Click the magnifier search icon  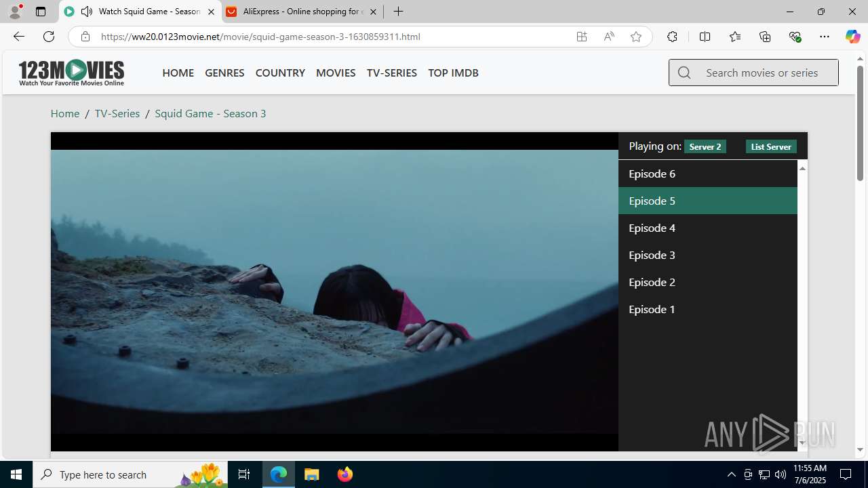tap(684, 73)
